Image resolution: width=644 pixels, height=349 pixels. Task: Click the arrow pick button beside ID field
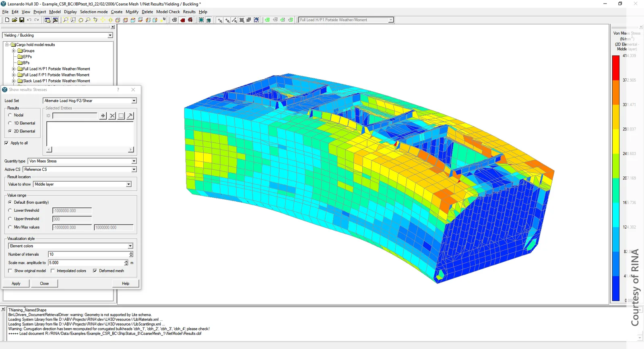click(103, 116)
